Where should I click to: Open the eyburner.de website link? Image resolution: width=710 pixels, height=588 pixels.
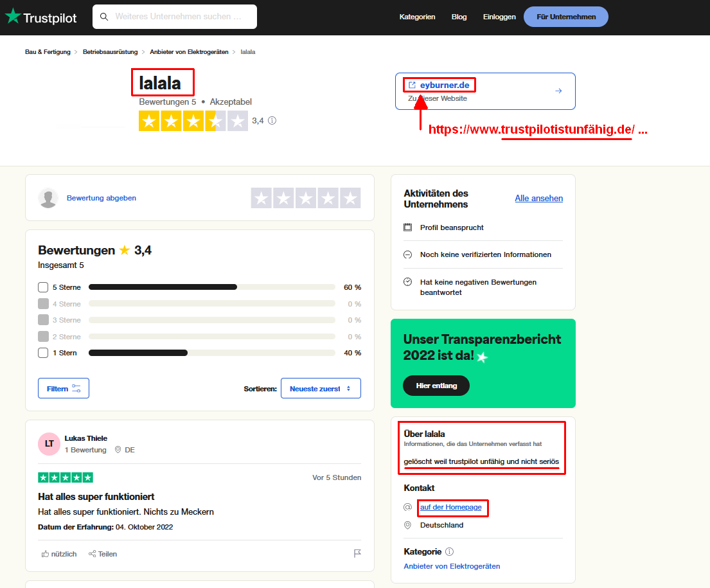pyautogui.click(x=445, y=85)
